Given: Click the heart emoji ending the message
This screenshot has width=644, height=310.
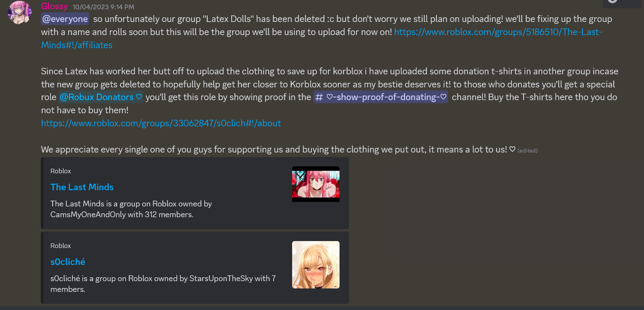Looking at the screenshot, I should (512, 149).
